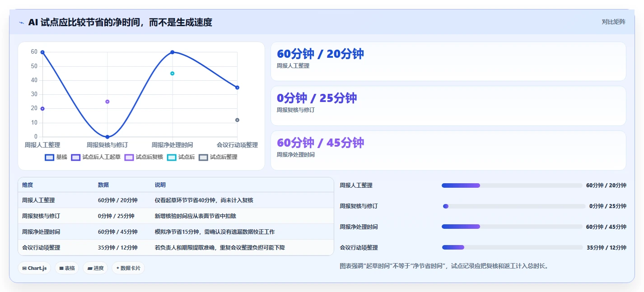The width and height of the screenshot is (644, 292).
Task: Click the gray chart point at value 12
Action: point(237,120)
